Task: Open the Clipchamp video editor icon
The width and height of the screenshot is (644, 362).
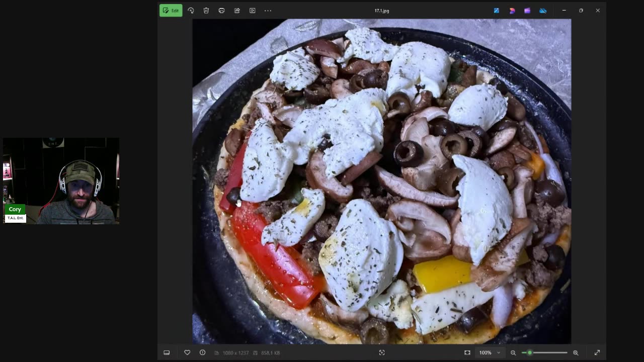Action: 527,11
